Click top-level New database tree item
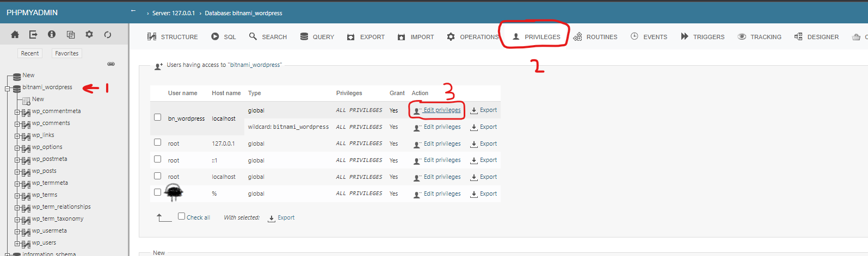The width and height of the screenshot is (868, 256). [28, 76]
